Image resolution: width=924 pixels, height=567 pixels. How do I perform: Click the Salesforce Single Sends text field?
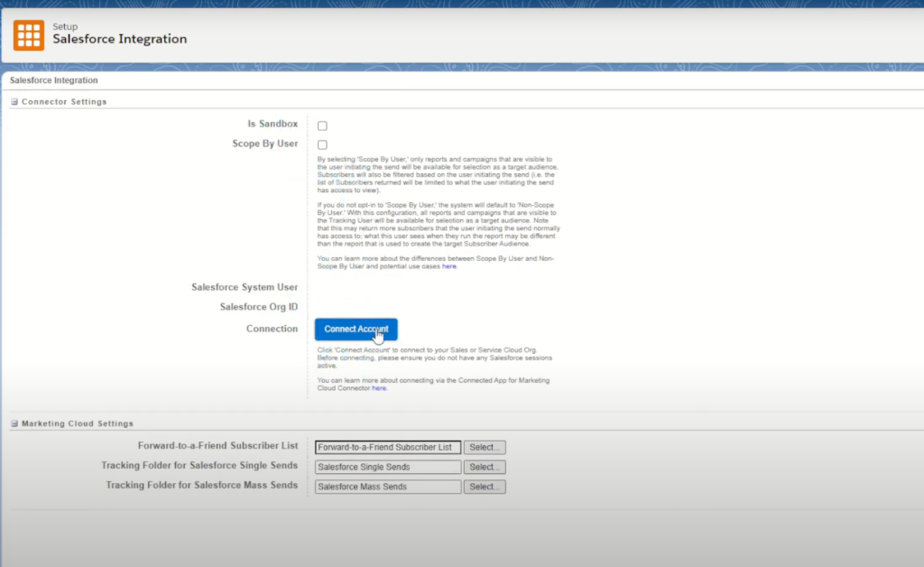coord(388,467)
